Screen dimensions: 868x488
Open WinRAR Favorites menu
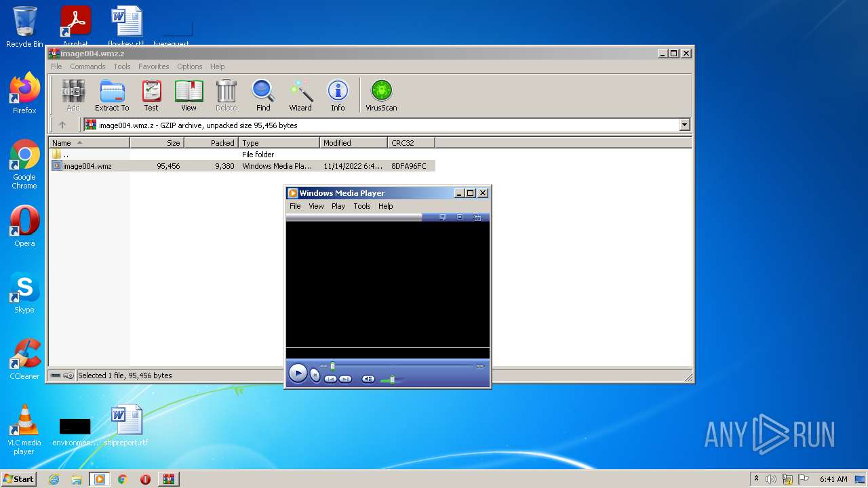coord(154,66)
